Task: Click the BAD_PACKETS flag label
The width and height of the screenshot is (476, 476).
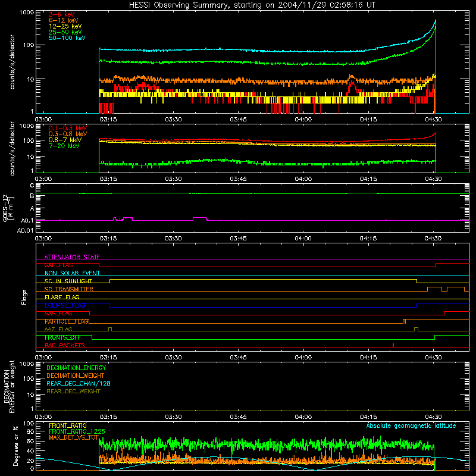Action: (65, 345)
